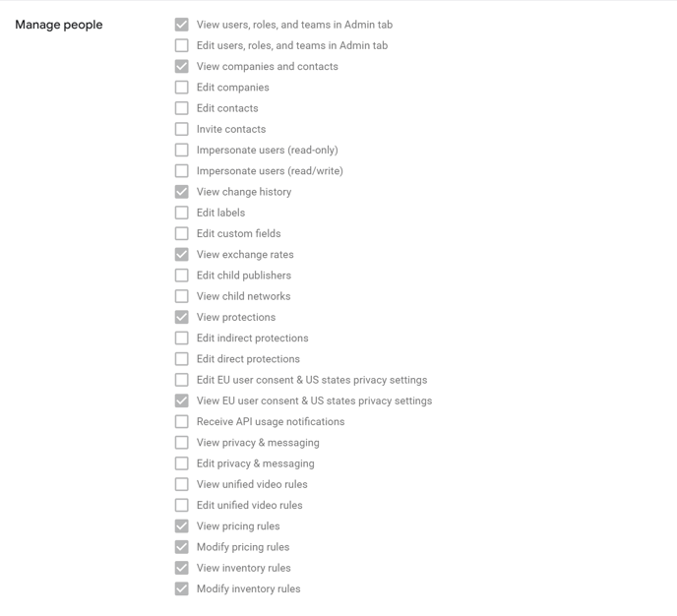Uncheck the View change history box
Viewport: 677px width, 616px height.
point(182,192)
